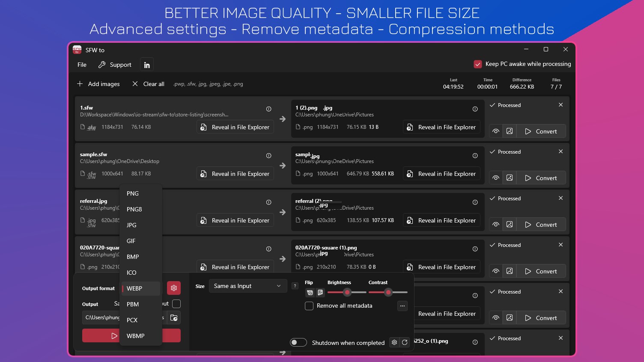
Task: Turn on Shutdown when completed
Action: pos(298,342)
